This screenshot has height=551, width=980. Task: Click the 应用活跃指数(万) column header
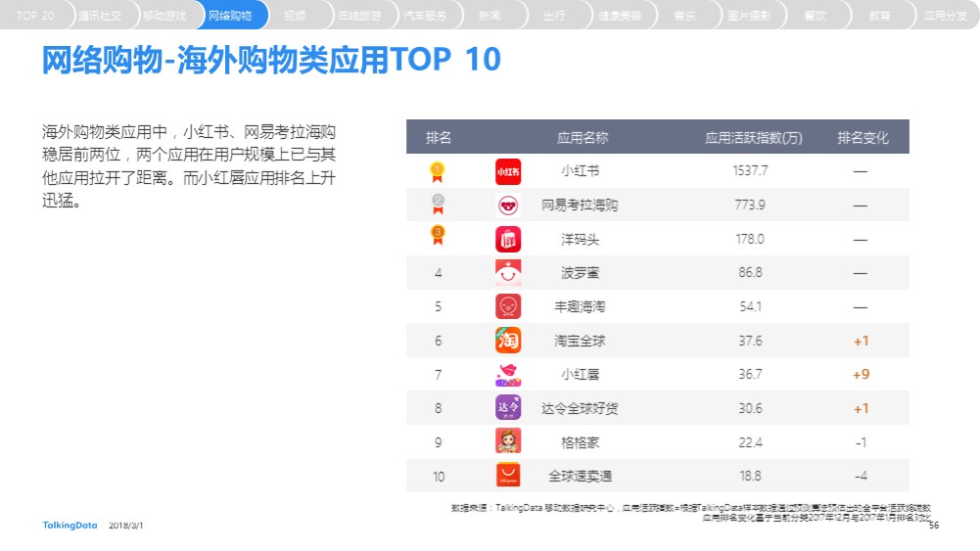point(754,137)
